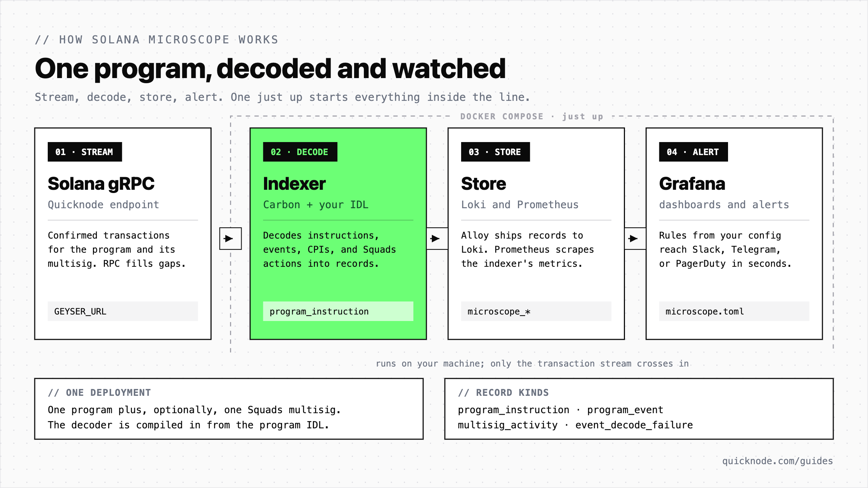Select the '02 · DECODE' badge

tap(300, 152)
